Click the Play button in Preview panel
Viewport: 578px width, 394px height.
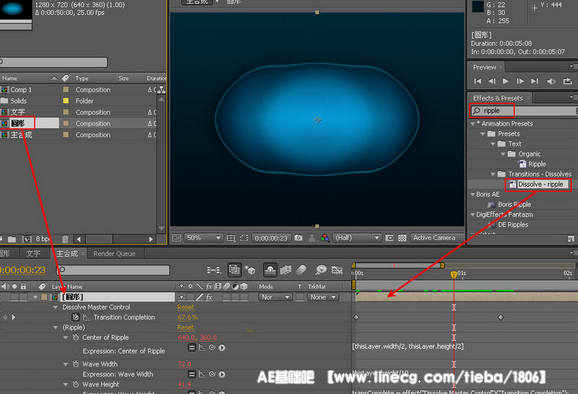(x=506, y=81)
